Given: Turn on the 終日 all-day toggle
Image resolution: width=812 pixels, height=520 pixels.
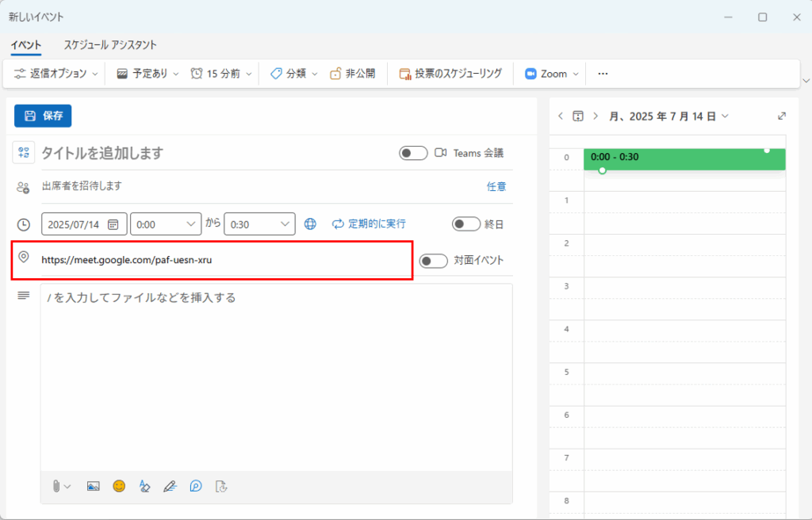Looking at the screenshot, I should pos(466,224).
